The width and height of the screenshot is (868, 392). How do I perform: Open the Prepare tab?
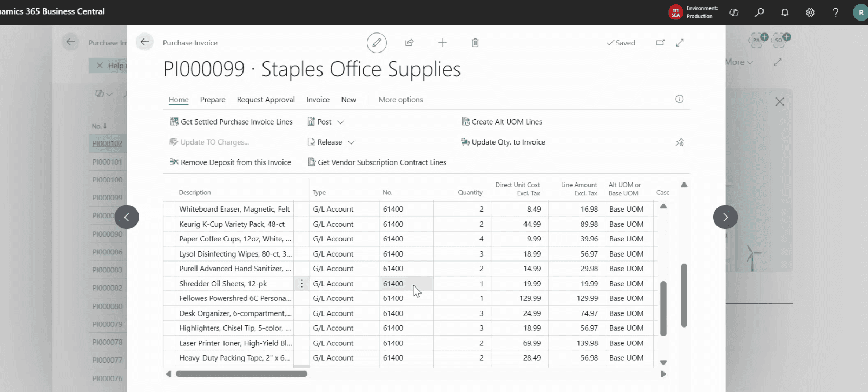click(213, 100)
